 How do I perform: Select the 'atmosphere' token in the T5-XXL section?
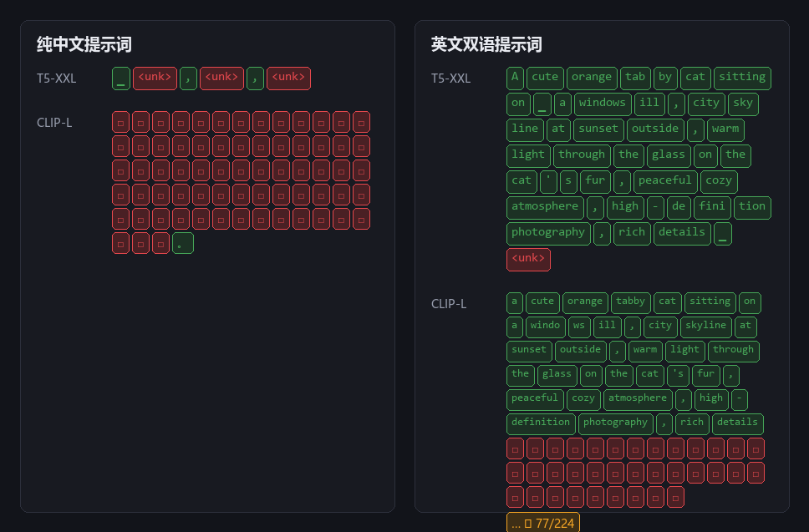[x=545, y=208]
